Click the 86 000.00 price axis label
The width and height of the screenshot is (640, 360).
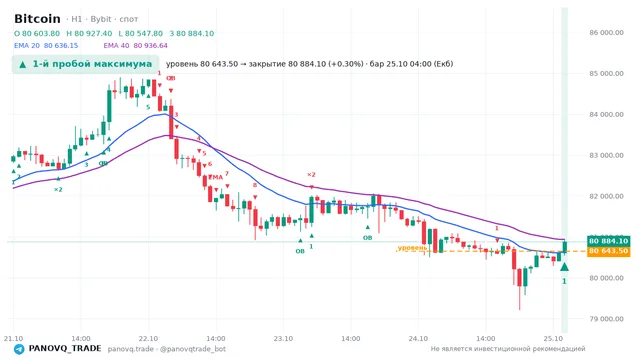[607, 33]
